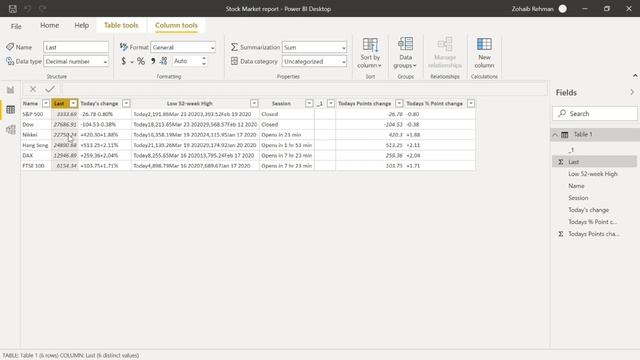
Task: Select the FTSE 100 cell
Action: click(x=36, y=166)
